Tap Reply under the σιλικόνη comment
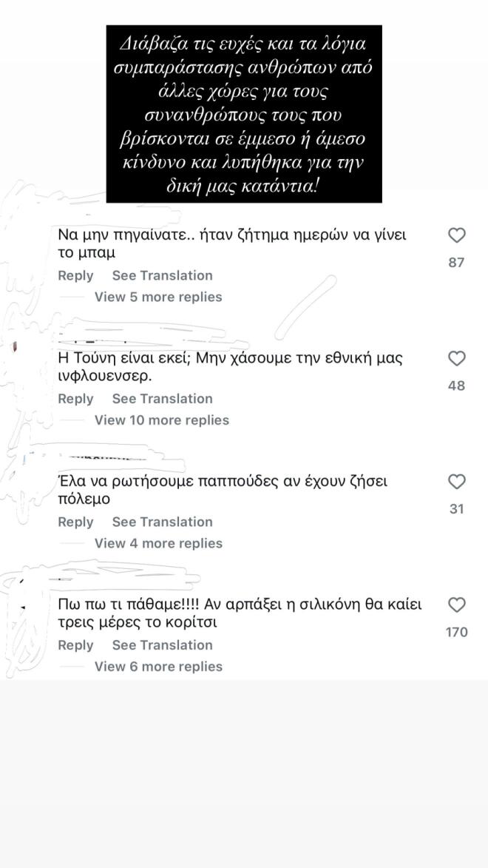The width and height of the screenshot is (488, 868). click(75, 645)
